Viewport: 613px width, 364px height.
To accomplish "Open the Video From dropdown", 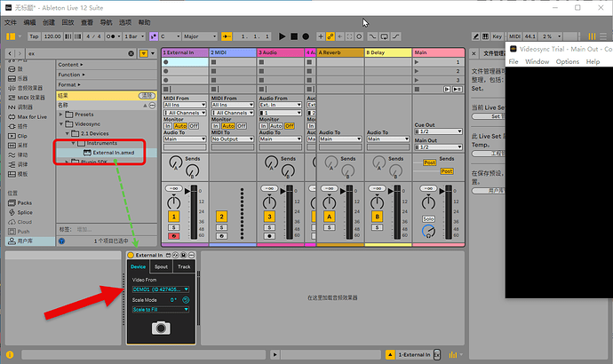I will coord(161,289).
